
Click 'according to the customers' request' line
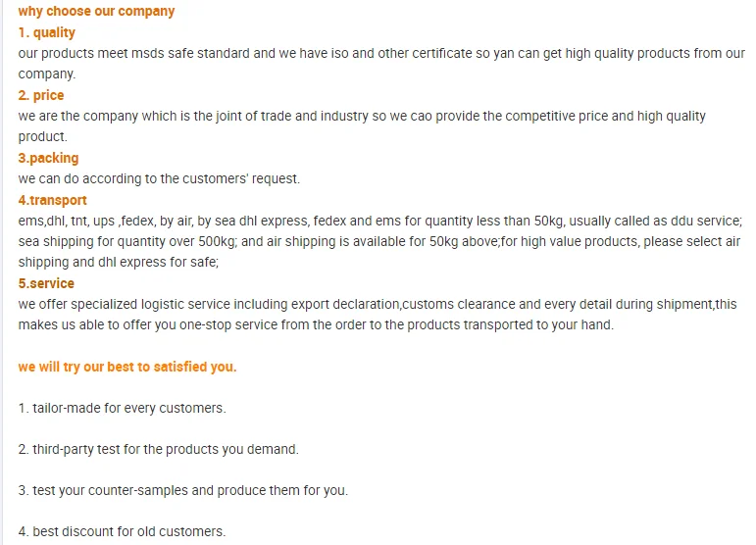point(159,178)
